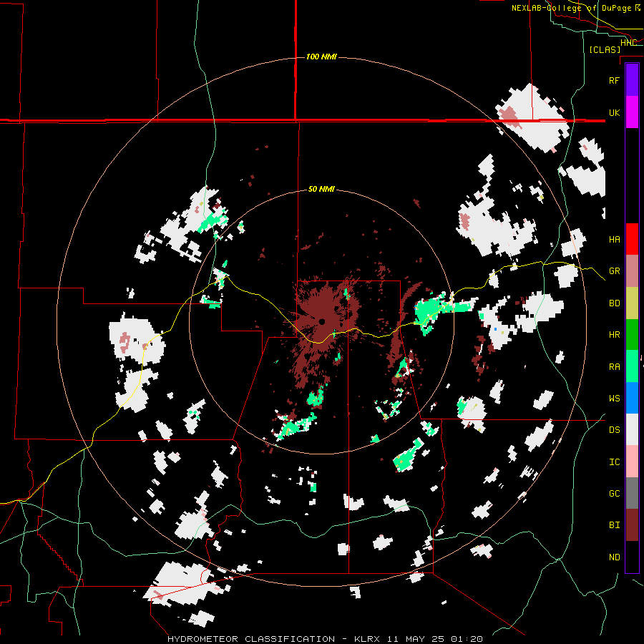
Task: Click the GR legend label
Action: 614,271
